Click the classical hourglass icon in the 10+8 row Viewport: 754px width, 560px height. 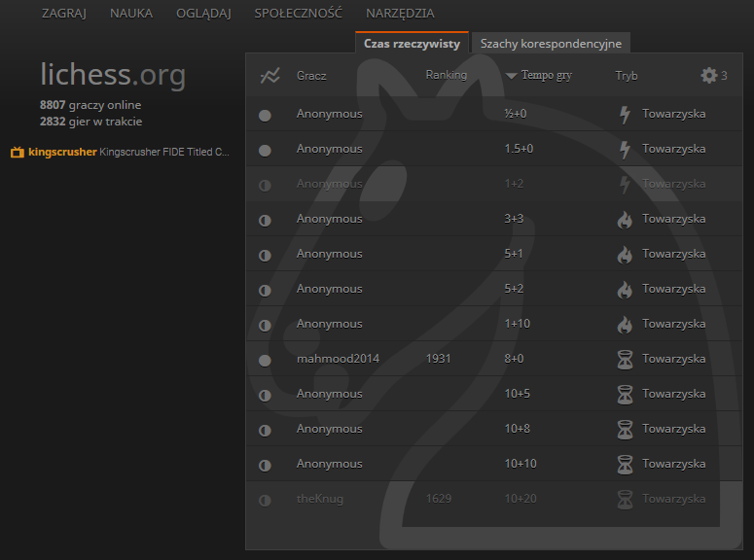click(x=625, y=430)
